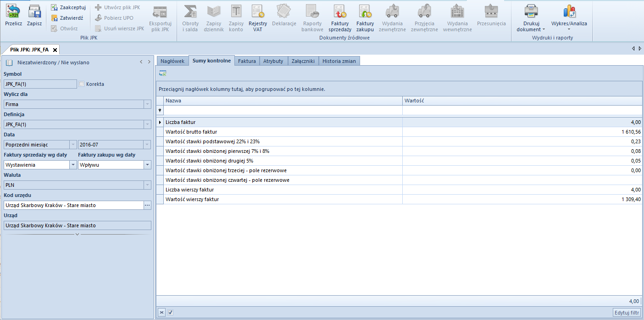This screenshot has width=644, height=320.
Task: Switch to the Nagłówek tab
Action: point(172,61)
